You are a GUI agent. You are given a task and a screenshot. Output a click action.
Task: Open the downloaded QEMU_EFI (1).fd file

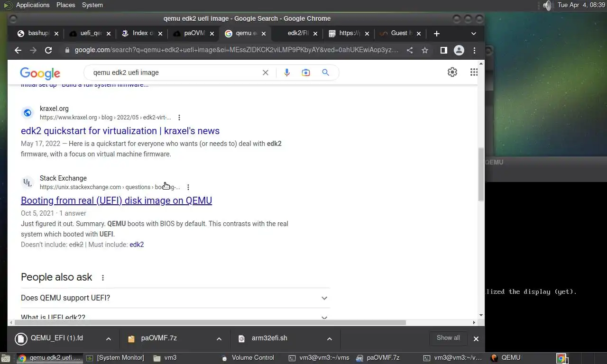(56, 338)
